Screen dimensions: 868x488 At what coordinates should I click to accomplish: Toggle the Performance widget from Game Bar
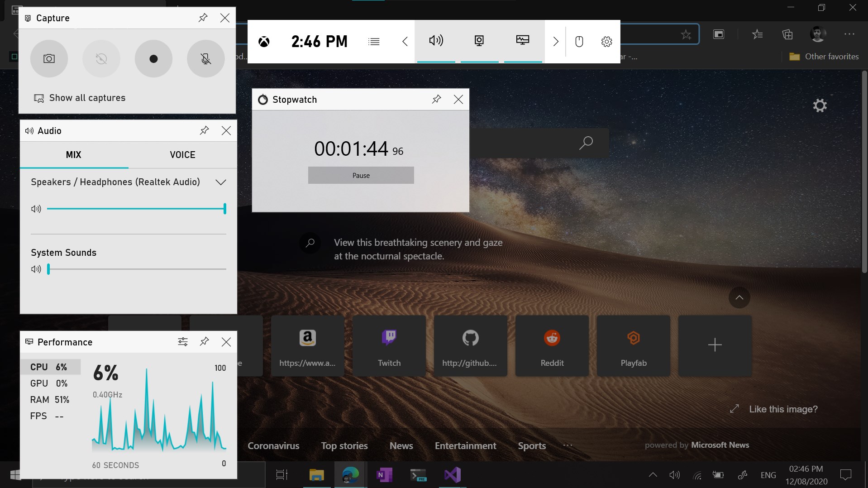523,41
